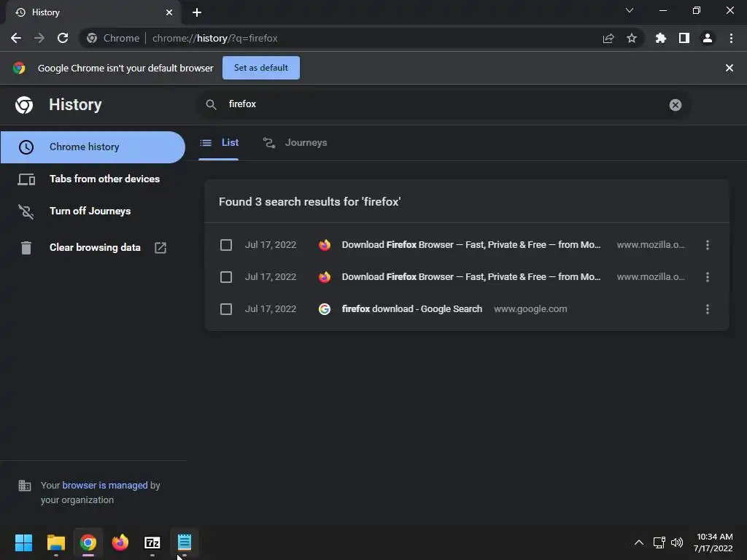The image size is (747, 560).
Task: Click the Found 3 search results heading
Action: [x=309, y=202]
